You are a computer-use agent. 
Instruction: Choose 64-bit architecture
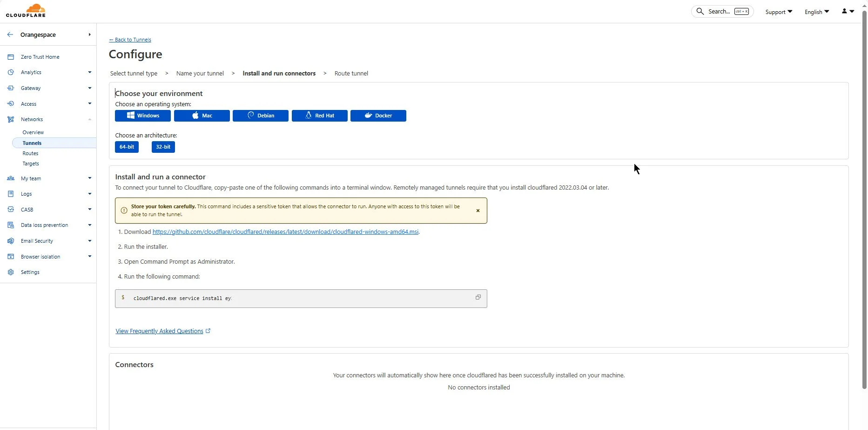(x=127, y=147)
